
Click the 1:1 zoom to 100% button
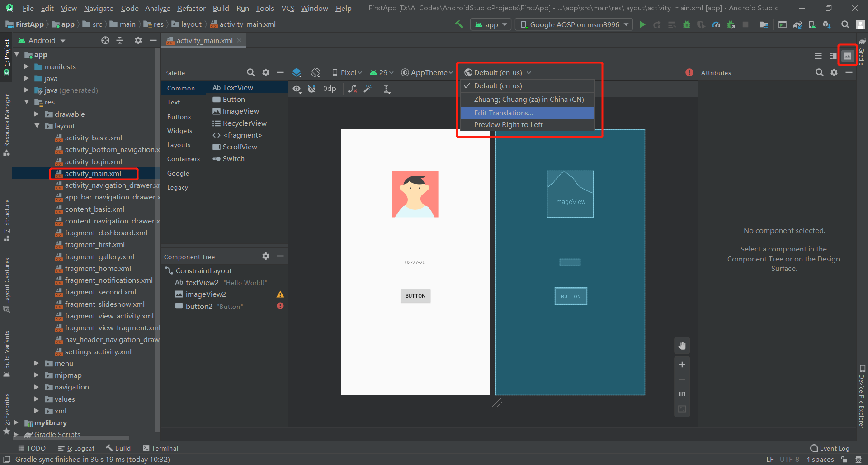682,394
